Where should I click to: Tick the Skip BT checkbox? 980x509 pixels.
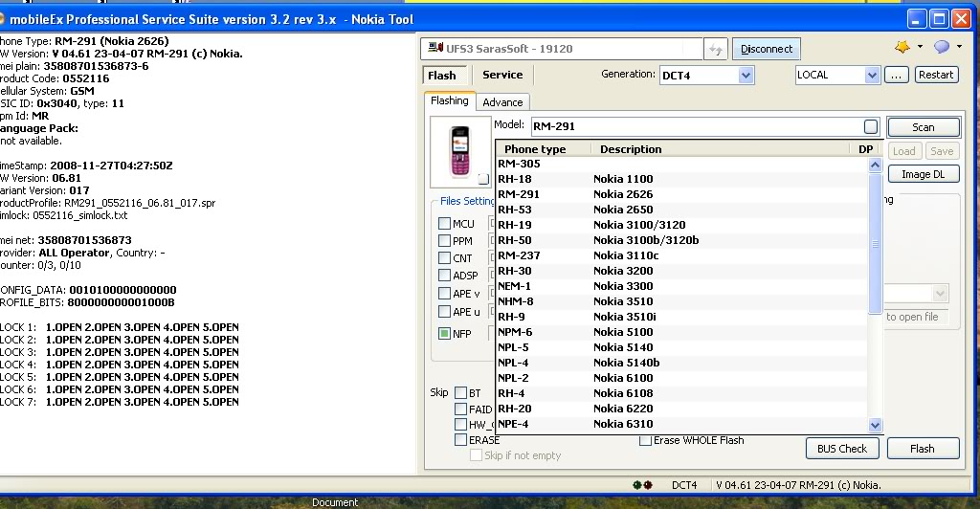pyautogui.click(x=460, y=393)
